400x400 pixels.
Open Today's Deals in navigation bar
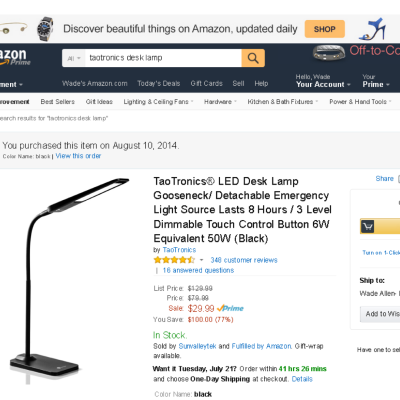[x=159, y=83]
